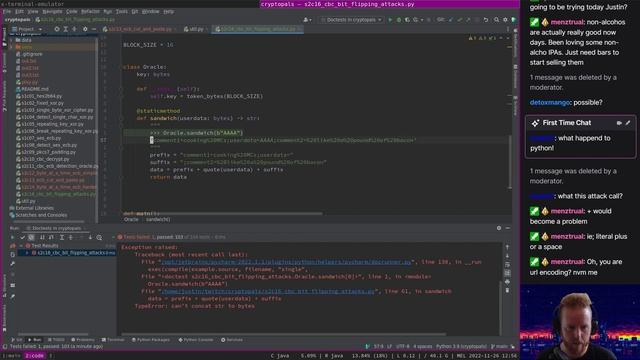Click Run with Coverage icon
The height and width of the screenshot is (360, 640).
tap(407, 20)
